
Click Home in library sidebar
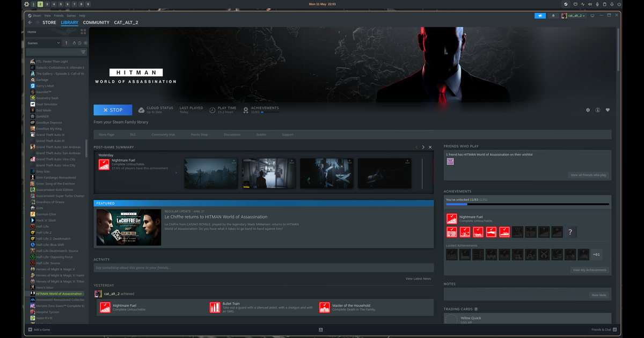point(32,32)
